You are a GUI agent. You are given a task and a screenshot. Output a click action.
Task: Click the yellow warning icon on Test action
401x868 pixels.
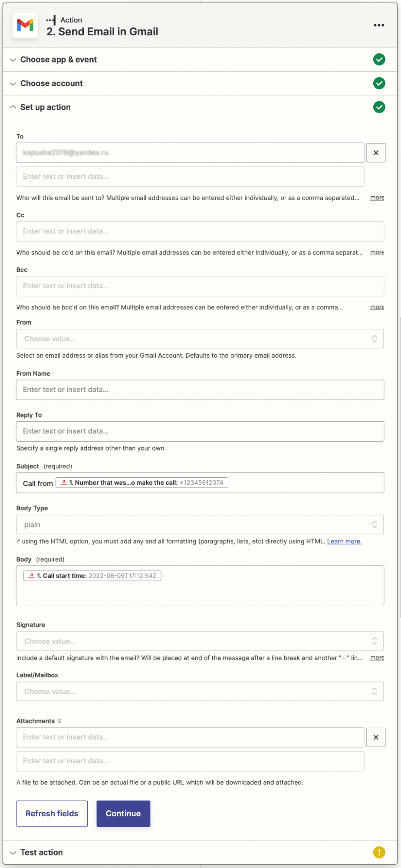pos(379,852)
